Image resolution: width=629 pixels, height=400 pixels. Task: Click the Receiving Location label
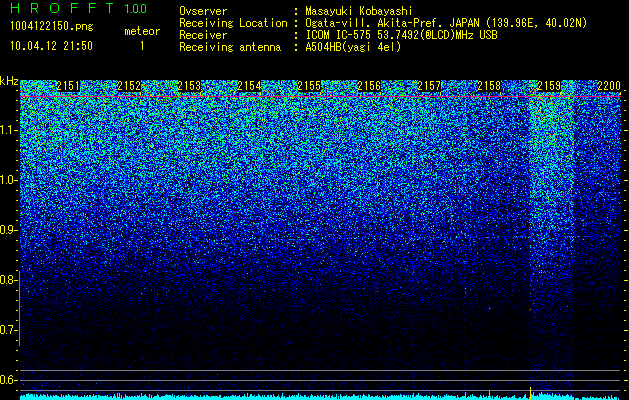pyautogui.click(x=233, y=23)
